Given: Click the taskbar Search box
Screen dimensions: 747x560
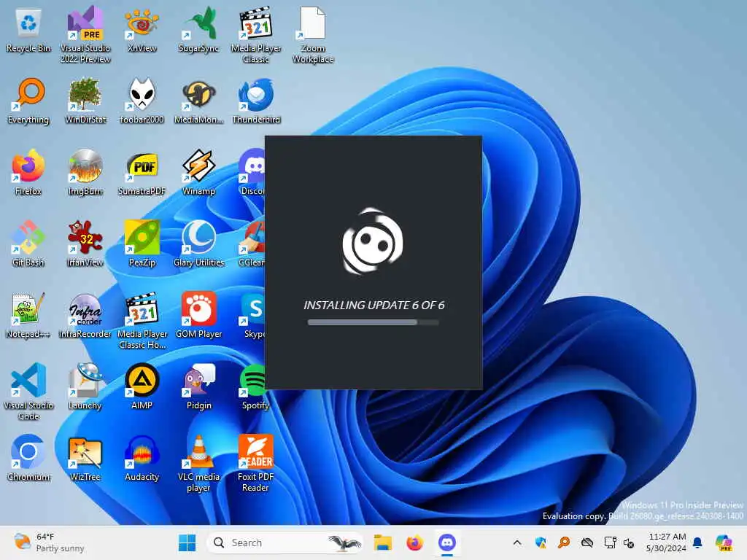Looking at the screenshot, I should tap(285, 542).
